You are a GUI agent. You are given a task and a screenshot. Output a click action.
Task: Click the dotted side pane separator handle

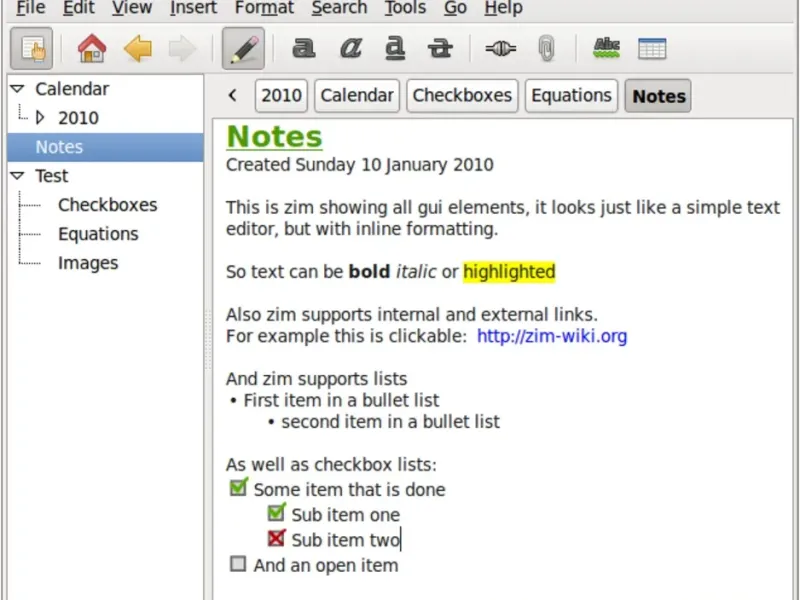[208, 339]
